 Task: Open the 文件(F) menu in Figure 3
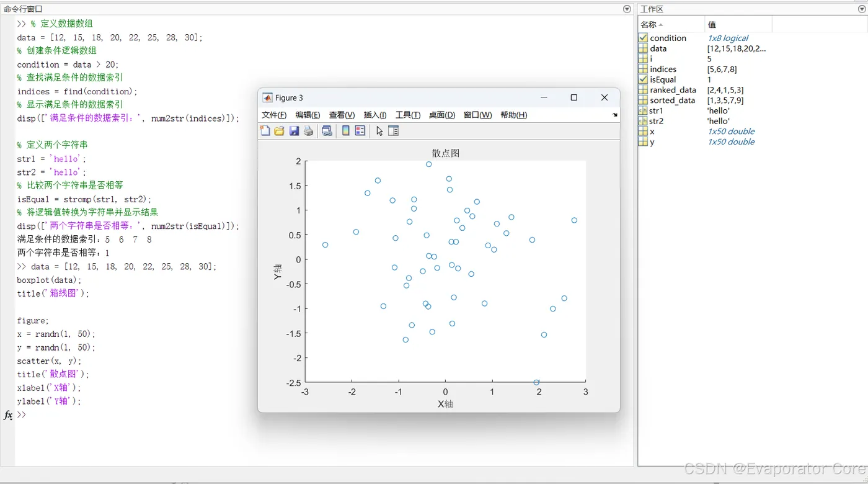pyautogui.click(x=274, y=115)
